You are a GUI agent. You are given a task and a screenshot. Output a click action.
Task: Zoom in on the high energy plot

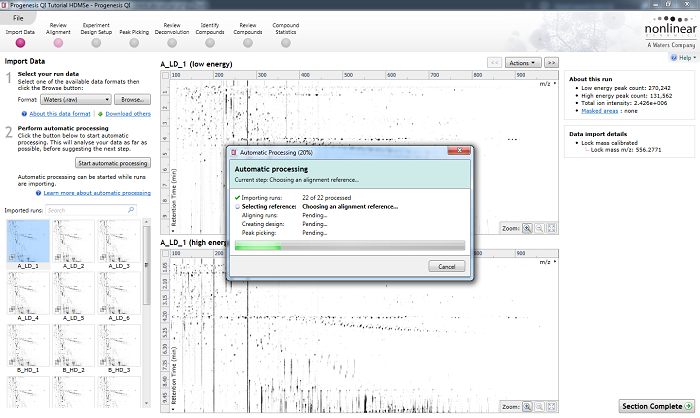tap(527, 406)
